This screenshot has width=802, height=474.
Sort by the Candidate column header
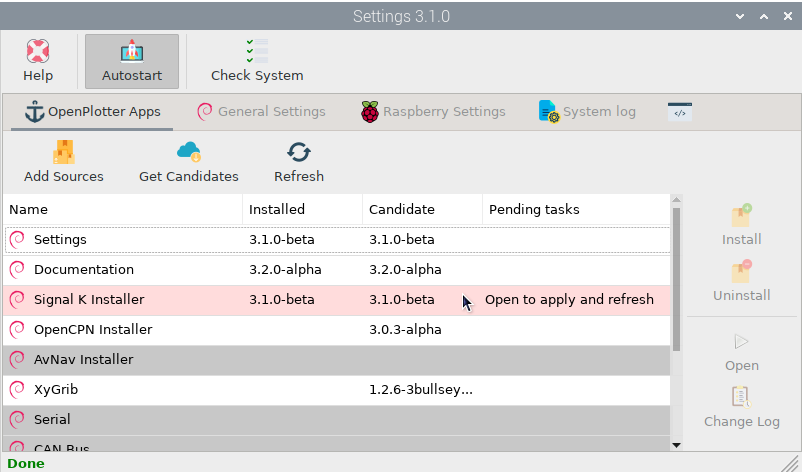(x=422, y=210)
